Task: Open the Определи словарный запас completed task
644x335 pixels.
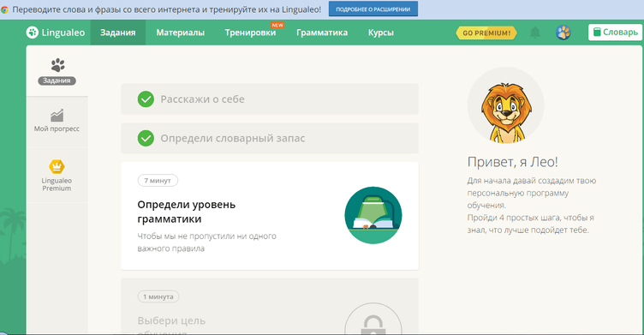Action: point(270,138)
